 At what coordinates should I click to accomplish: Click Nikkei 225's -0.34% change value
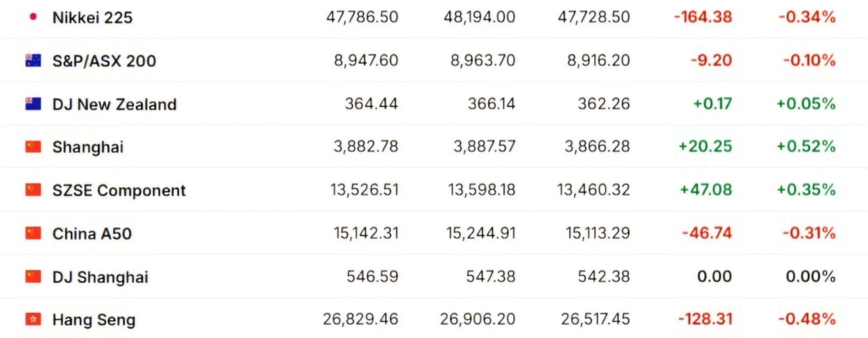click(x=807, y=17)
